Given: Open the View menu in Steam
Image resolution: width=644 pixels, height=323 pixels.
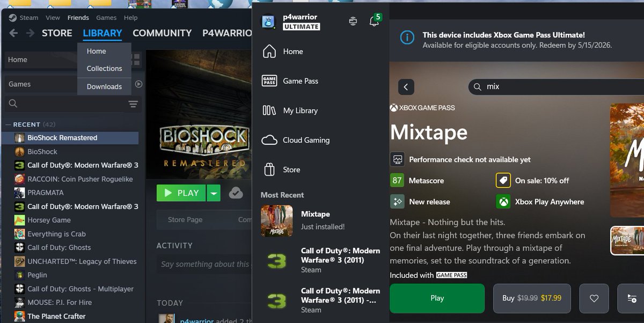Looking at the screenshot, I should [53, 18].
